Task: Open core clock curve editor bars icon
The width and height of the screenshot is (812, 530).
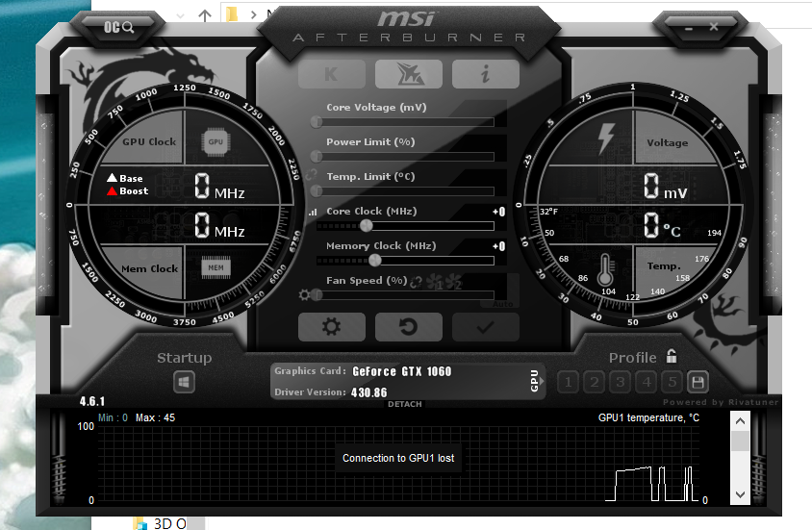Action: click(313, 212)
